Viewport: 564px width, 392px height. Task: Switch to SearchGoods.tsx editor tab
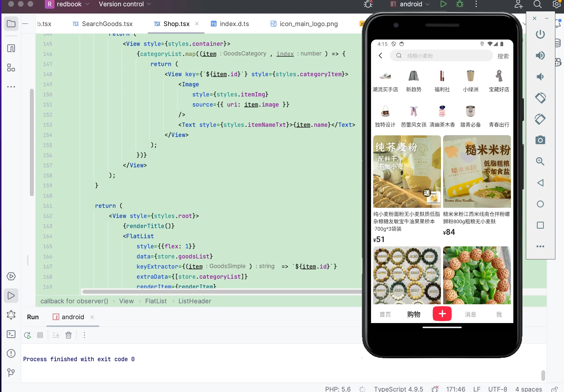click(x=103, y=24)
